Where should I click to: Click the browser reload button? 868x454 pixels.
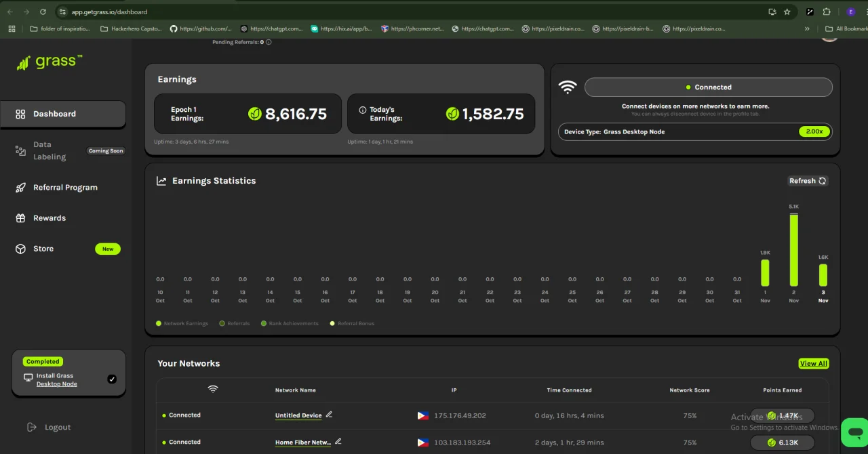click(x=43, y=12)
